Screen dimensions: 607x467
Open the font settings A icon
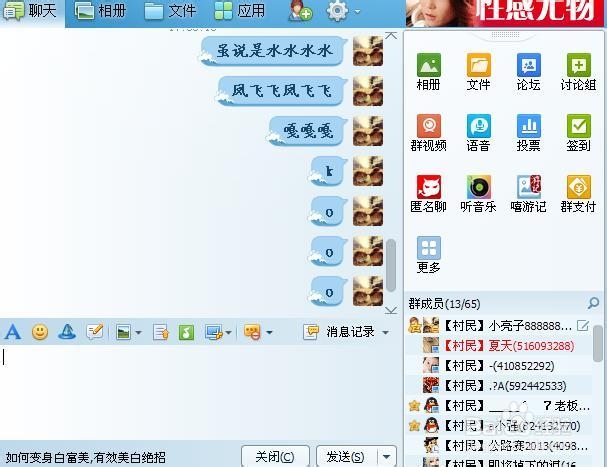pyautogui.click(x=13, y=332)
